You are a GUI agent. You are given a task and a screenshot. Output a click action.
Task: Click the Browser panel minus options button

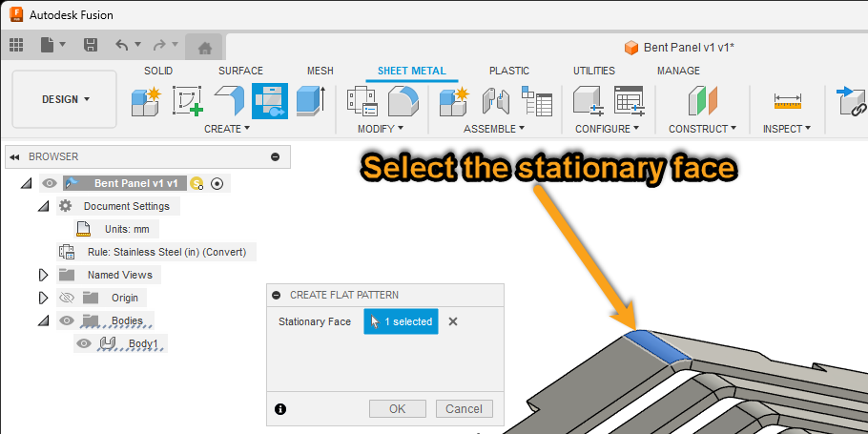click(275, 157)
